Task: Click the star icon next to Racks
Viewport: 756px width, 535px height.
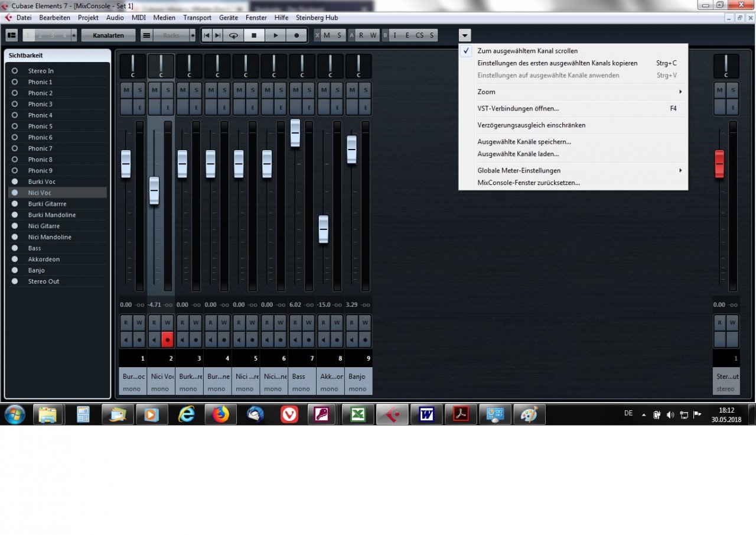Action: tap(192, 35)
